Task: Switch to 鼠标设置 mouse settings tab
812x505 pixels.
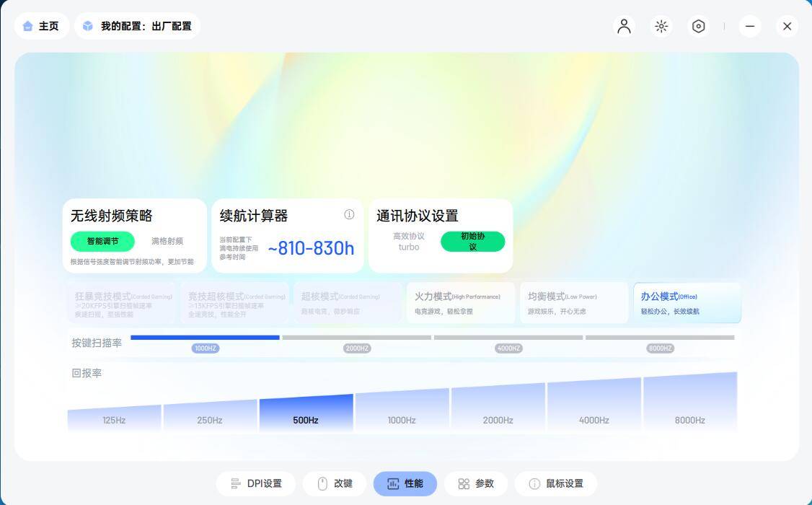Action: click(556, 484)
